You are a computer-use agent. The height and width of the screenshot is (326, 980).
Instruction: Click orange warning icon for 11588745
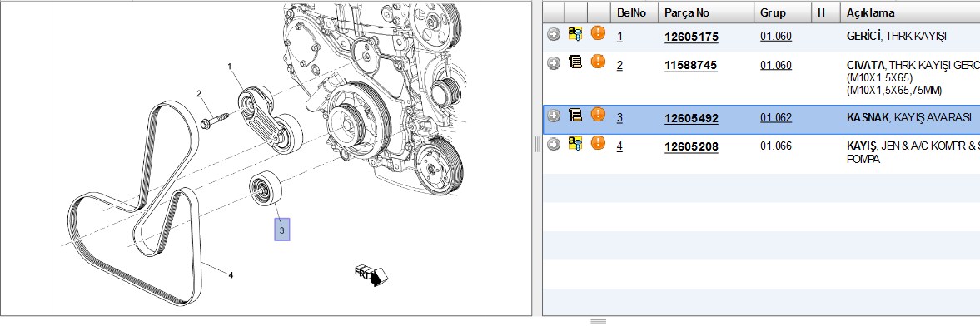[x=598, y=62]
